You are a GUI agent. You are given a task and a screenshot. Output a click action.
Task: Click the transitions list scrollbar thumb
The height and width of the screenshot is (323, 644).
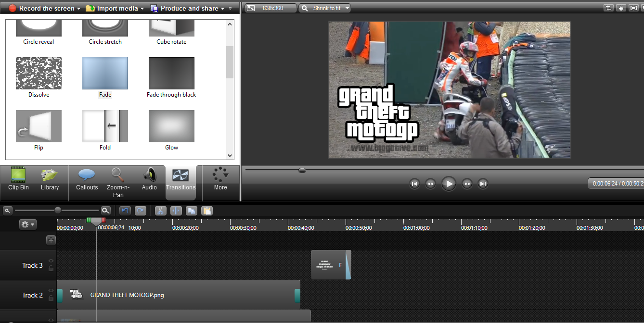(230, 62)
